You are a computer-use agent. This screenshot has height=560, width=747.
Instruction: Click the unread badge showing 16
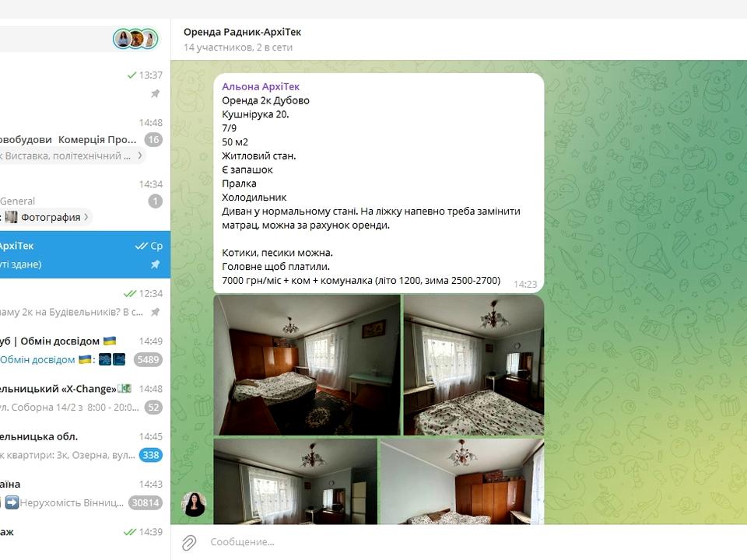pos(153,140)
